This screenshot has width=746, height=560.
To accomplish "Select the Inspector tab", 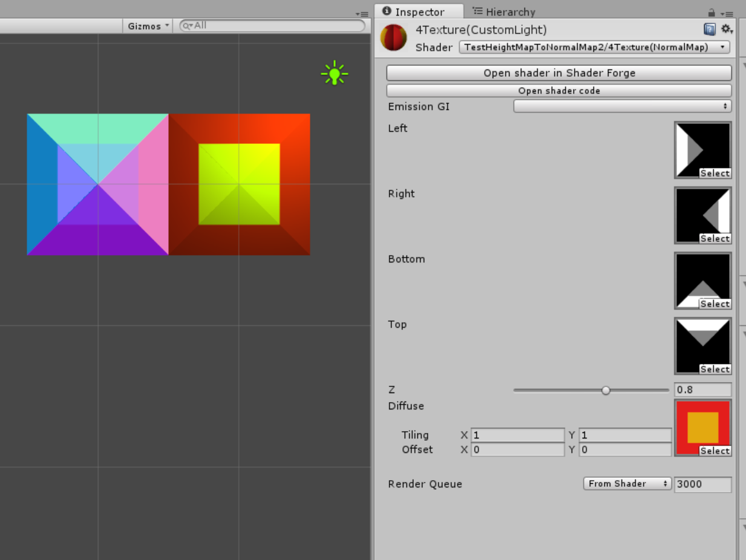I will (x=419, y=11).
